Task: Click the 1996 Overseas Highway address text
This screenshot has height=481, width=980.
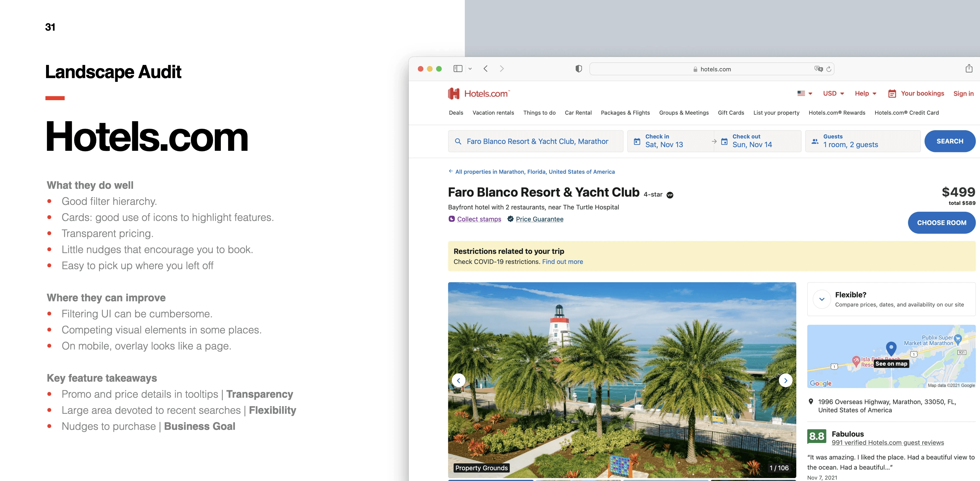Action: 887,406
